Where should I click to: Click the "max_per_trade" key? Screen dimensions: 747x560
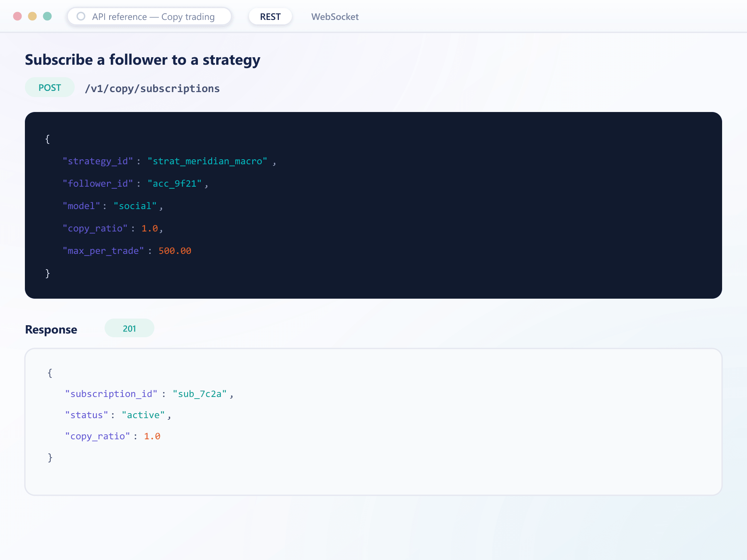click(103, 251)
